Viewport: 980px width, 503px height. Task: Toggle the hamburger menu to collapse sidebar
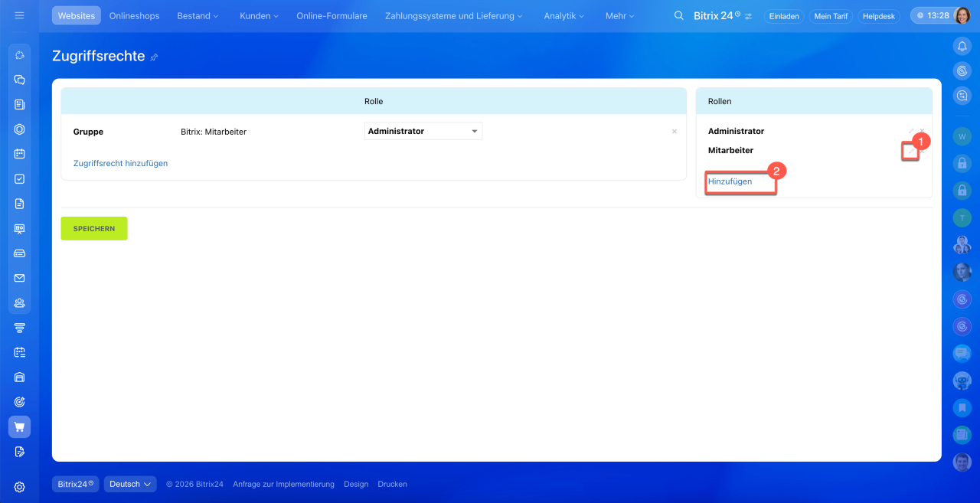[x=19, y=15]
